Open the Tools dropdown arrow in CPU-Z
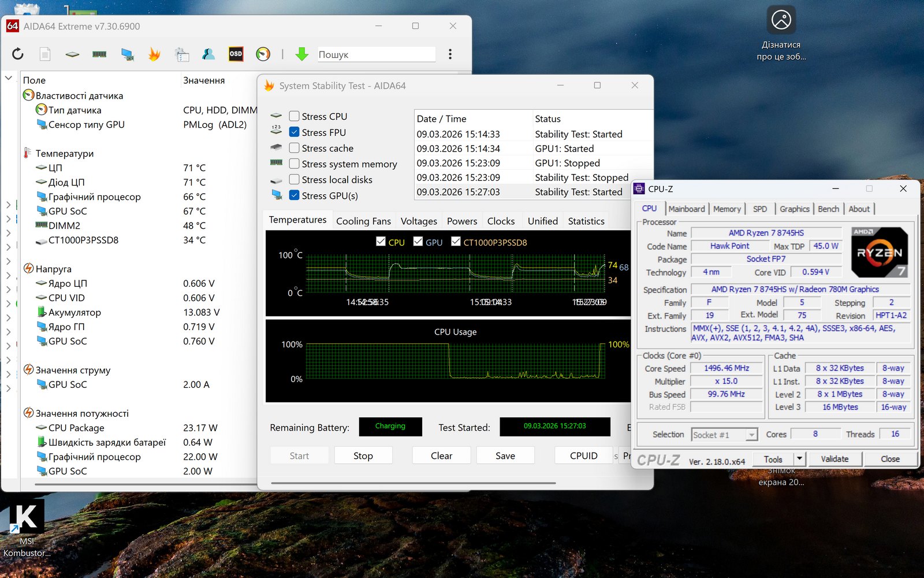This screenshot has height=578, width=924. pyautogui.click(x=799, y=459)
